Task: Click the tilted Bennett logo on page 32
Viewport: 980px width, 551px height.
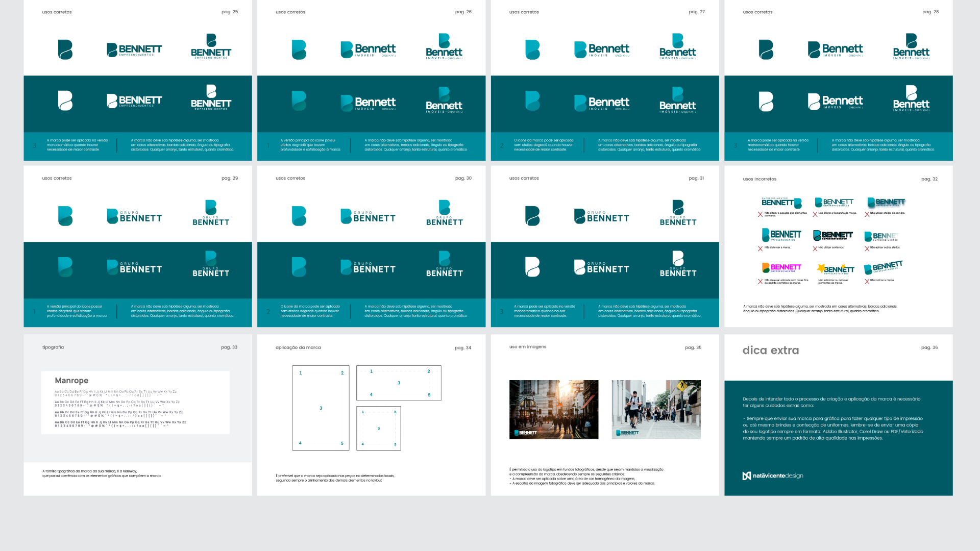Action: tap(883, 267)
